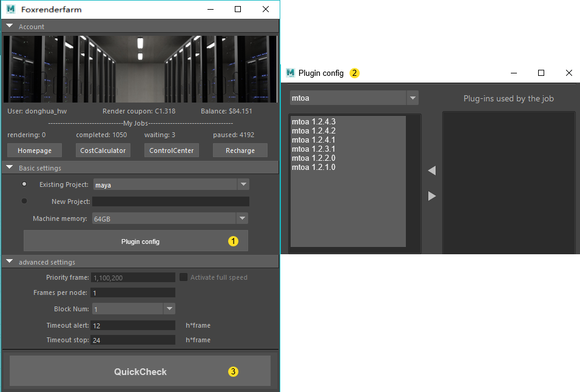This screenshot has height=392, width=580.
Task: Click the Balance: $84.151 text
Action: 226,111
